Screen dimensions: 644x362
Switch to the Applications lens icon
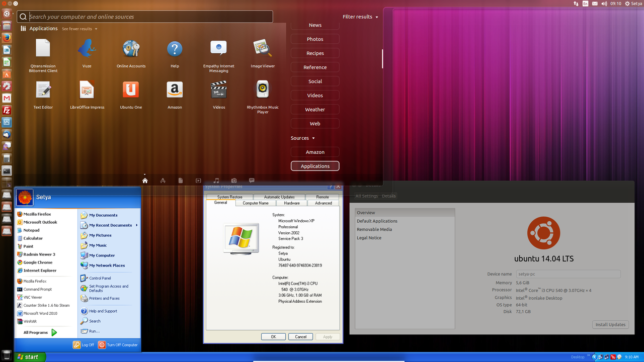click(x=163, y=180)
